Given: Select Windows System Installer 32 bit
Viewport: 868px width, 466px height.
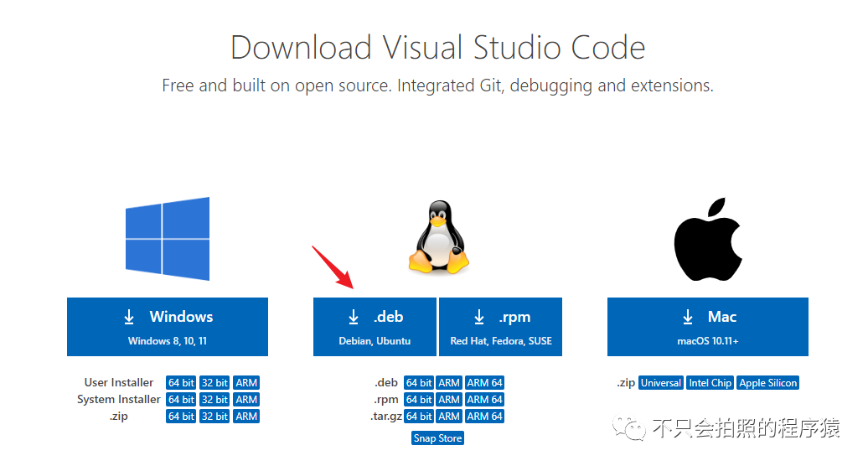Looking at the screenshot, I should click(214, 400).
